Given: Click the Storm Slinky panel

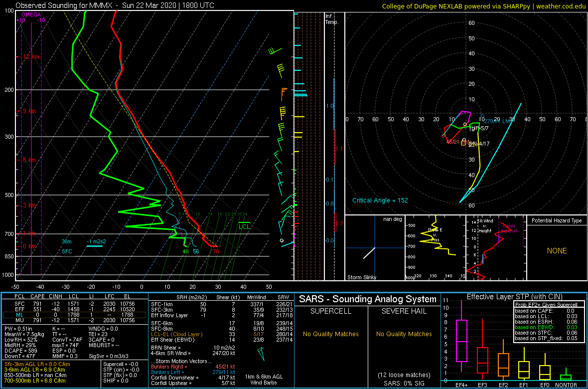Looking at the screenshot, I should click(x=375, y=248).
